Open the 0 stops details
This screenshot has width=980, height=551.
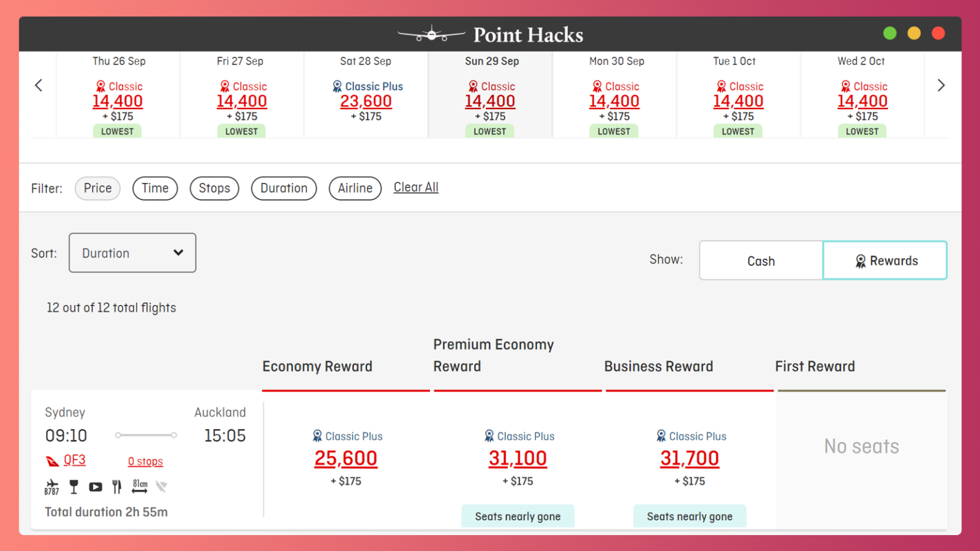[x=145, y=461]
